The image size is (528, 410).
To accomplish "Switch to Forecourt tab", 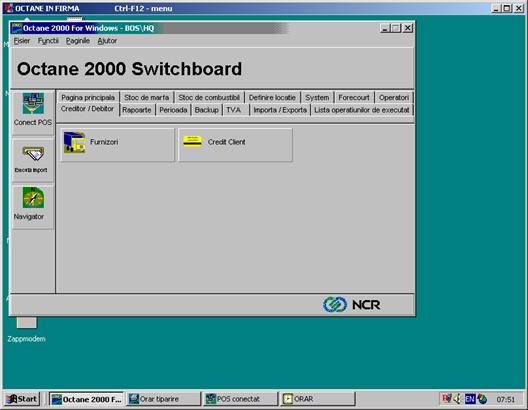I will click(354, 97).
